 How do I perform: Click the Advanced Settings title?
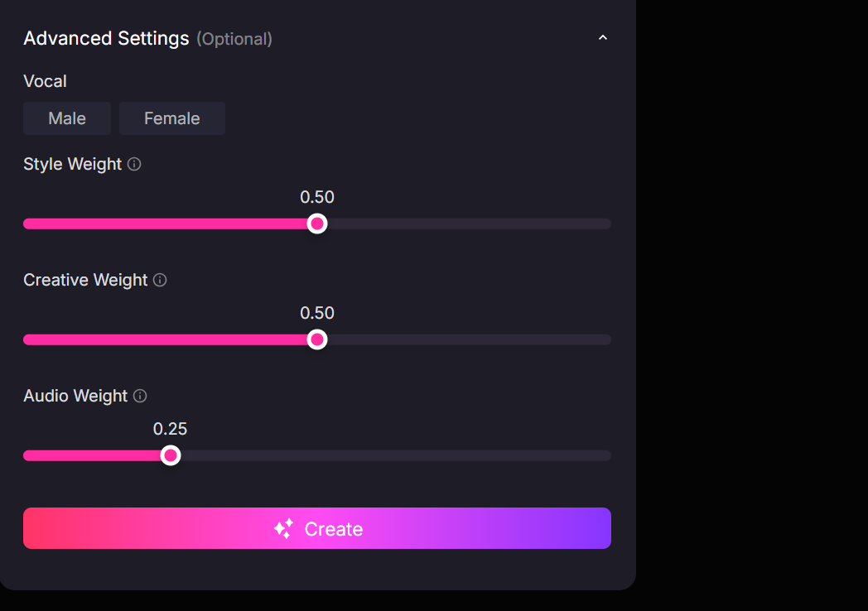106,38
